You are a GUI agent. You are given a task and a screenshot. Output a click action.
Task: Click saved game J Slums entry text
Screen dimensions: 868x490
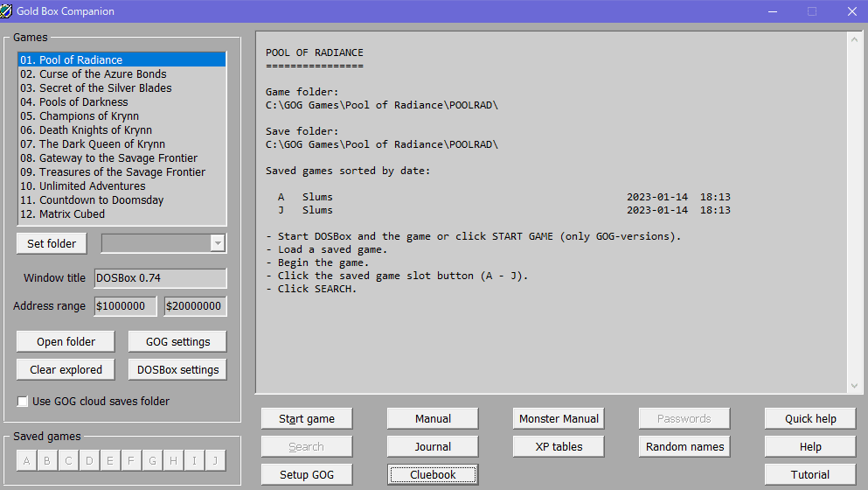pyautogui.click(x=317, y=210)
